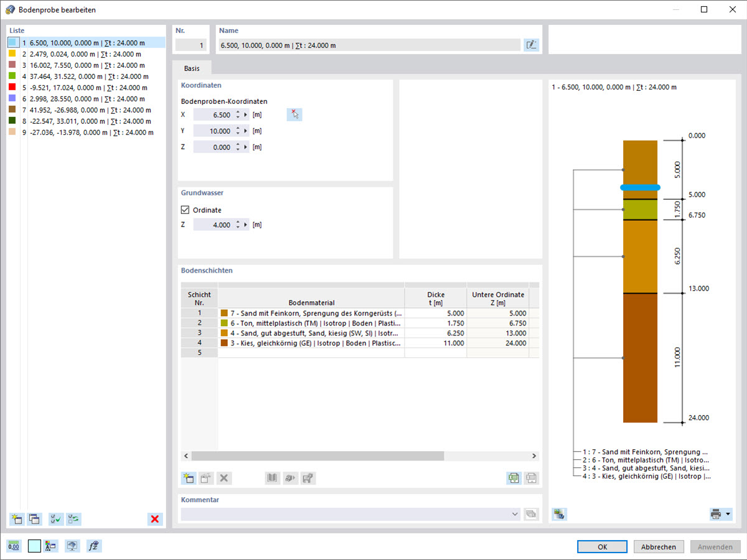Open groundwater Z value arrow menu

(246, 225)
